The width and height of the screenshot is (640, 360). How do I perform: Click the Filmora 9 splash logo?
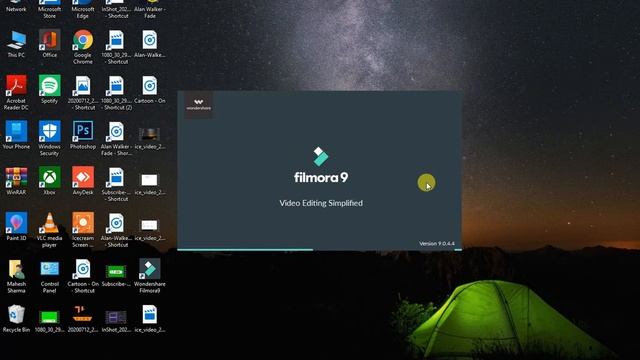pyautogui.click(x=321, y=165)
